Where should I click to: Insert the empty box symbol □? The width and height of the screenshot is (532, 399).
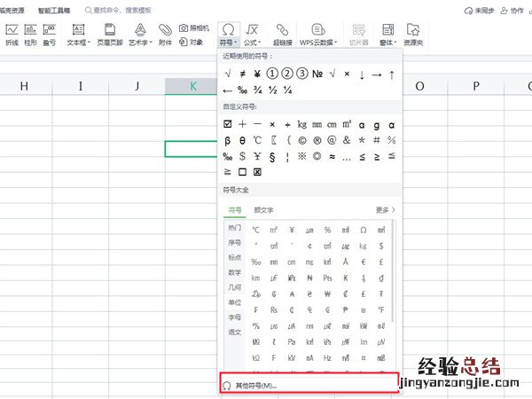tap(242, 172)
